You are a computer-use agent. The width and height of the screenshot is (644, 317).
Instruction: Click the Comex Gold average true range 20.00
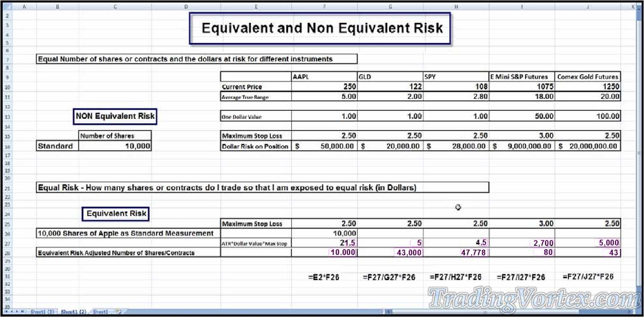point(588,97)
